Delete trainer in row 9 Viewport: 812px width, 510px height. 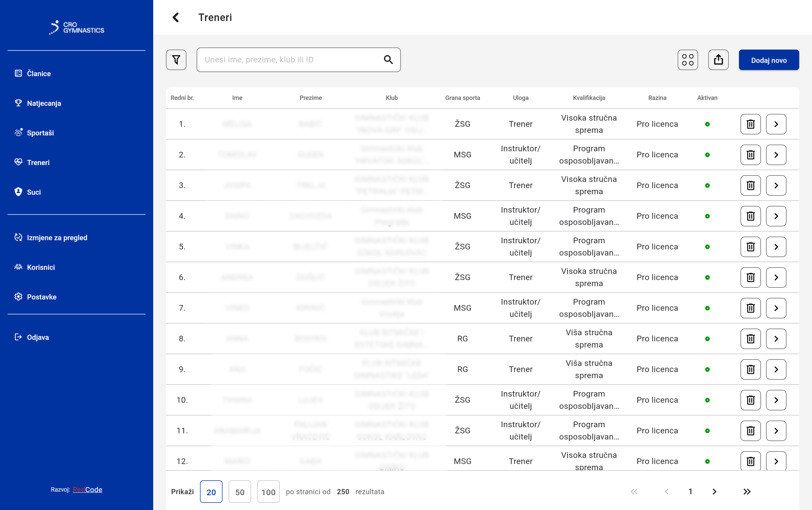(x=750, y=369)
